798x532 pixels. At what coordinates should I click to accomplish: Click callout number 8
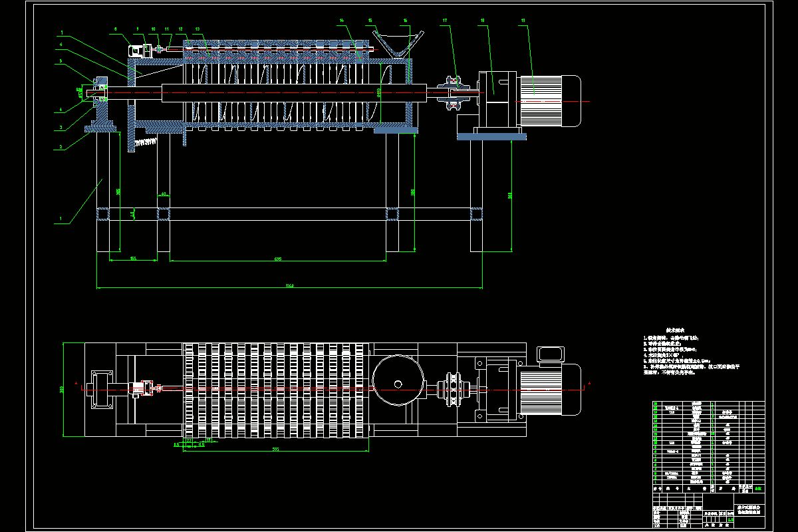115,29
